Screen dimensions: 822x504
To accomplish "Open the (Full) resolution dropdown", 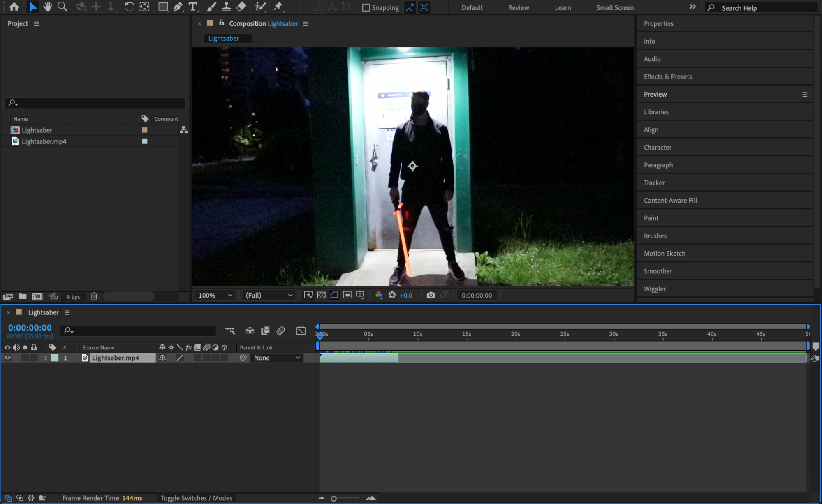I will click(269, 295).
